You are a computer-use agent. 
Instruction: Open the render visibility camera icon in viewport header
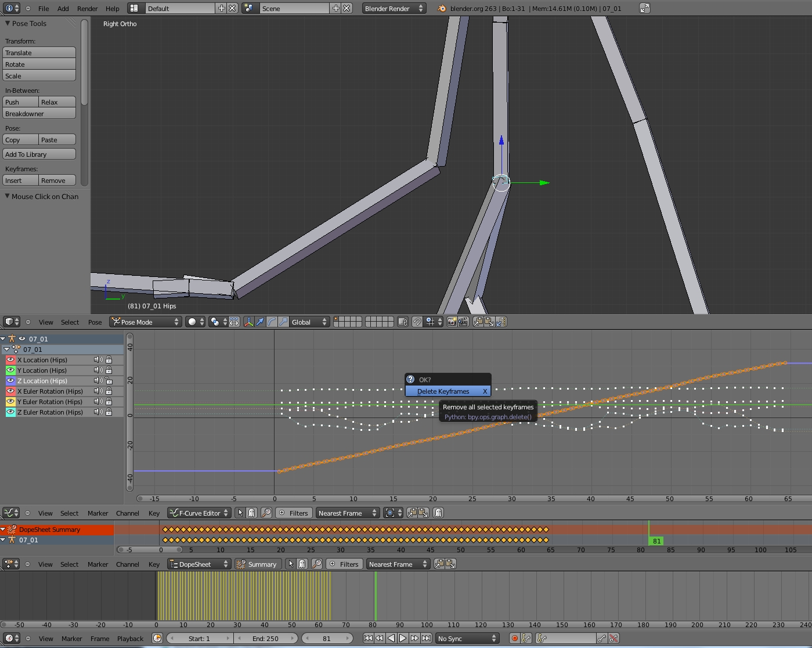452,322
